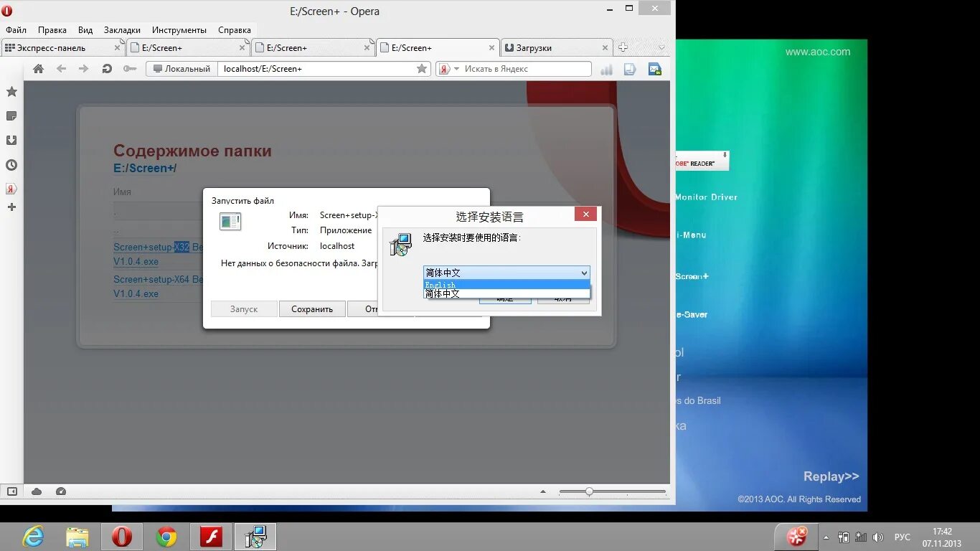The width and height of the screenshot is (980, 551).
Task: Open the Справка menu
Action: tap(235, 30)
